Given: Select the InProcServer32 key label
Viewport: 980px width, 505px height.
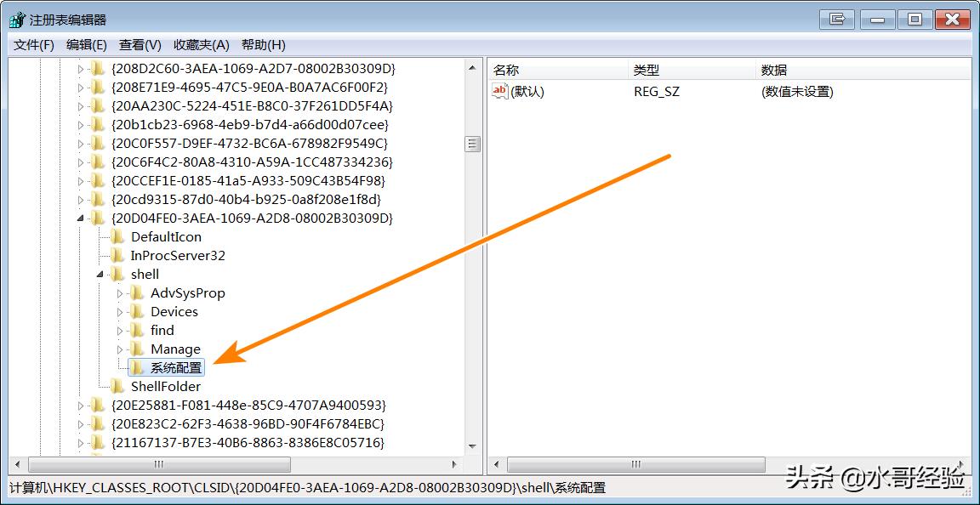Looking at the screenshot, I should click(178, 256).
